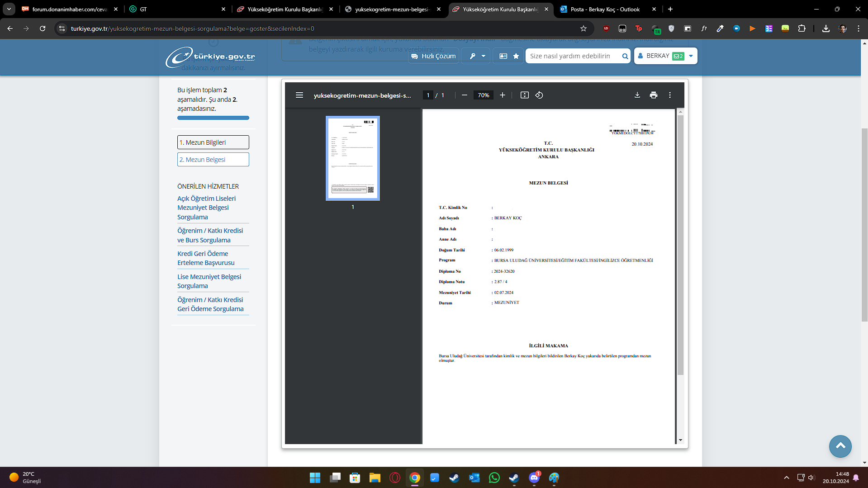This screenshot has width=868, height=488.
Task: Open WhatsApp from the taskbar
Action: (x=494, y=478)
